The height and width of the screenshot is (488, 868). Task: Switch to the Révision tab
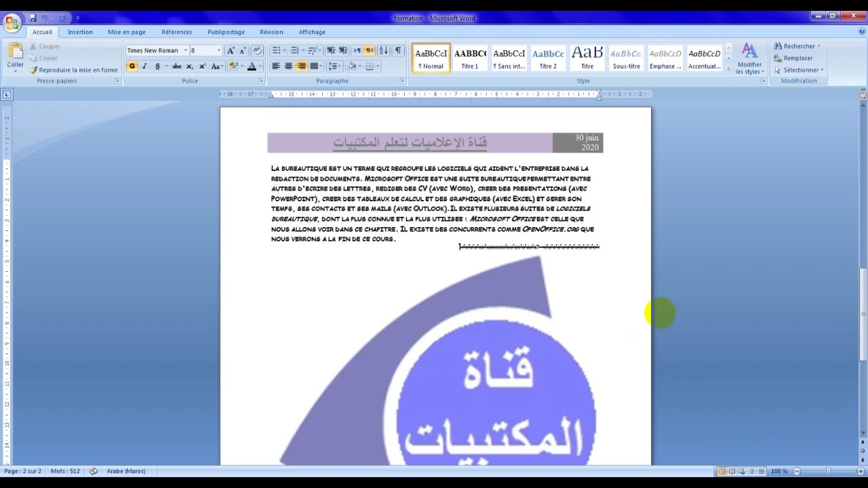point(271,32)
